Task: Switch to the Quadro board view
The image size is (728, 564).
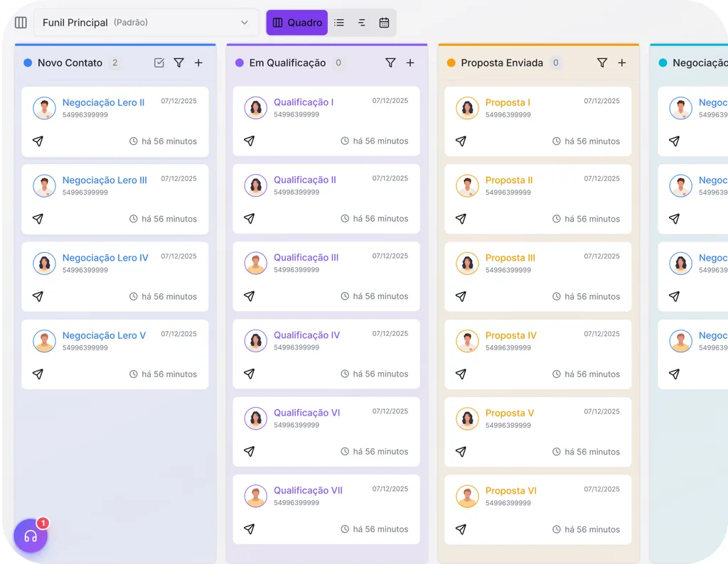Action: [x=296, y=22]
